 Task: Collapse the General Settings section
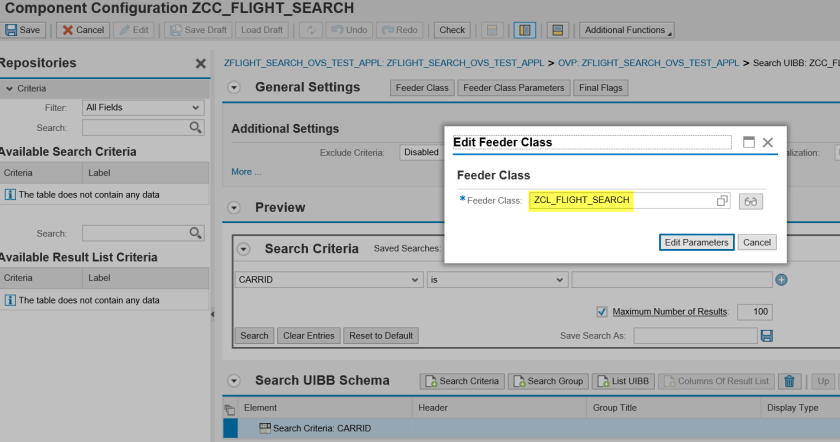coord(235,88)
